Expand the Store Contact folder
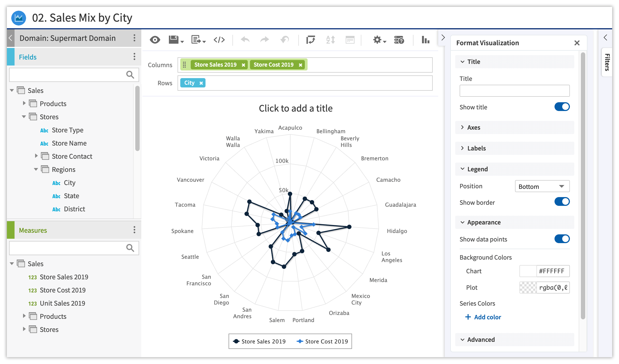Viewport: 619px width, 364px height. pos(36,156)
